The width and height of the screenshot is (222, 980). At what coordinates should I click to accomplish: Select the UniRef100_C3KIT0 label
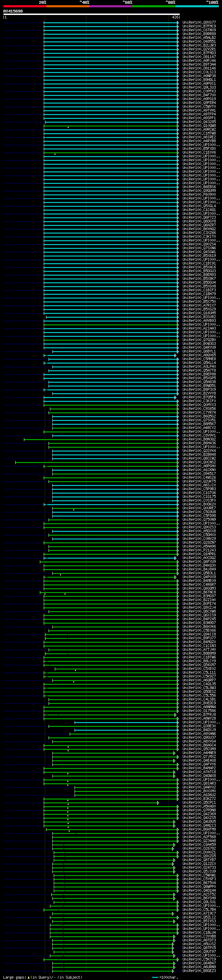199,237
